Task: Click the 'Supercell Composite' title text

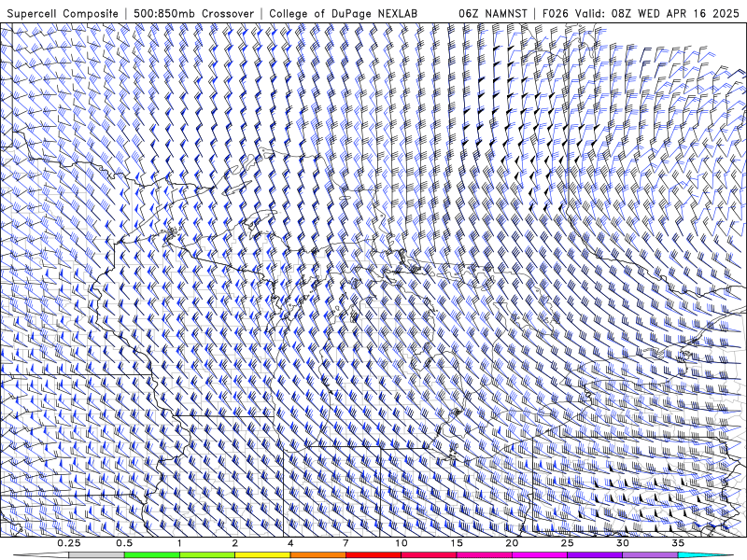Action: click(63, 13)
